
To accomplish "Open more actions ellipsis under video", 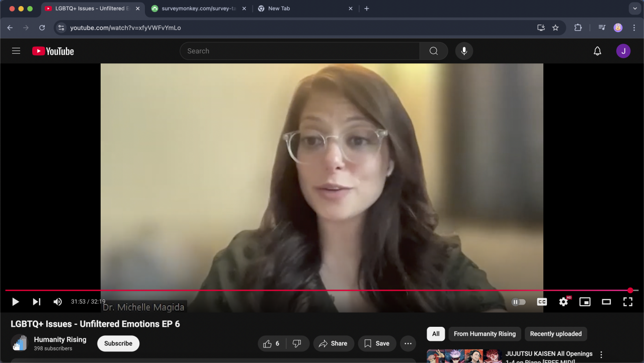I will [x=408, y=343].
